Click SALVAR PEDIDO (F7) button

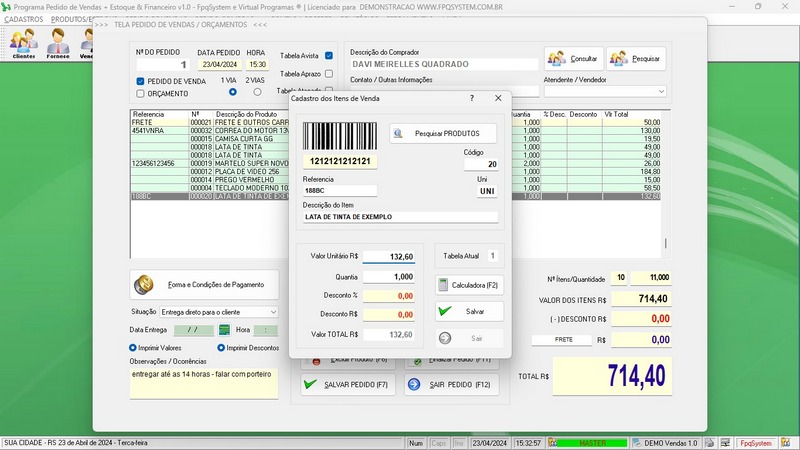click(x=347, y=384)
